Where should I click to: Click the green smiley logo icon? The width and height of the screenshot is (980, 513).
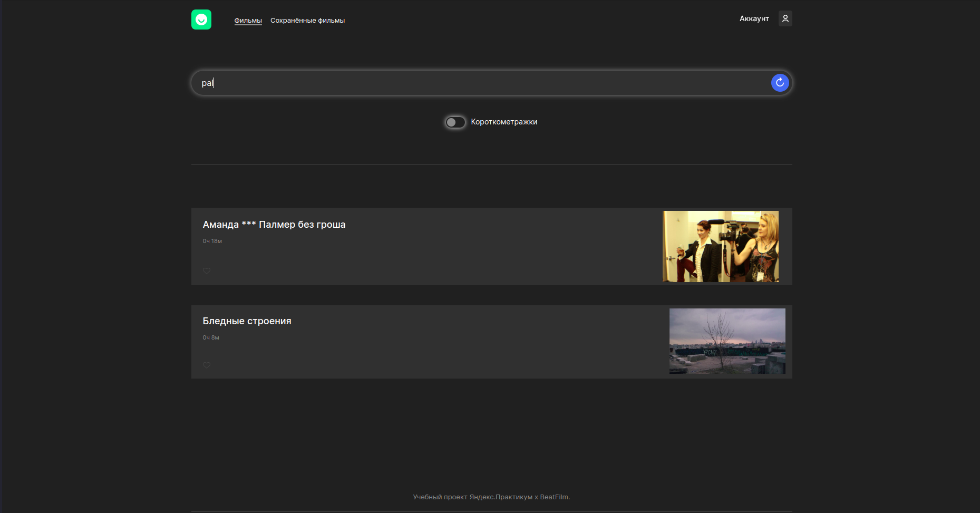click(201, 20)
